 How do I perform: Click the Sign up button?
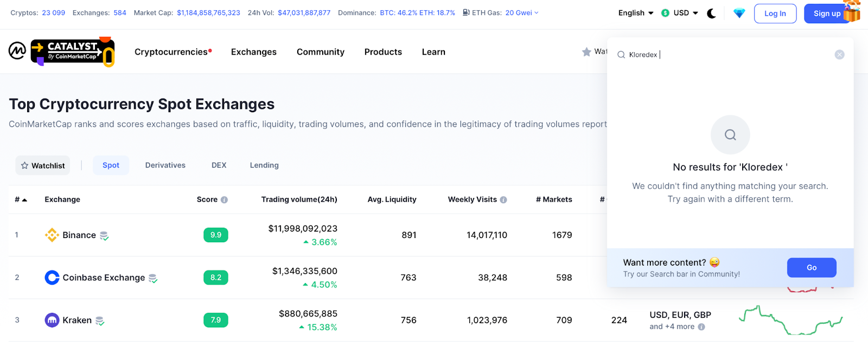(x=827, y=14)
